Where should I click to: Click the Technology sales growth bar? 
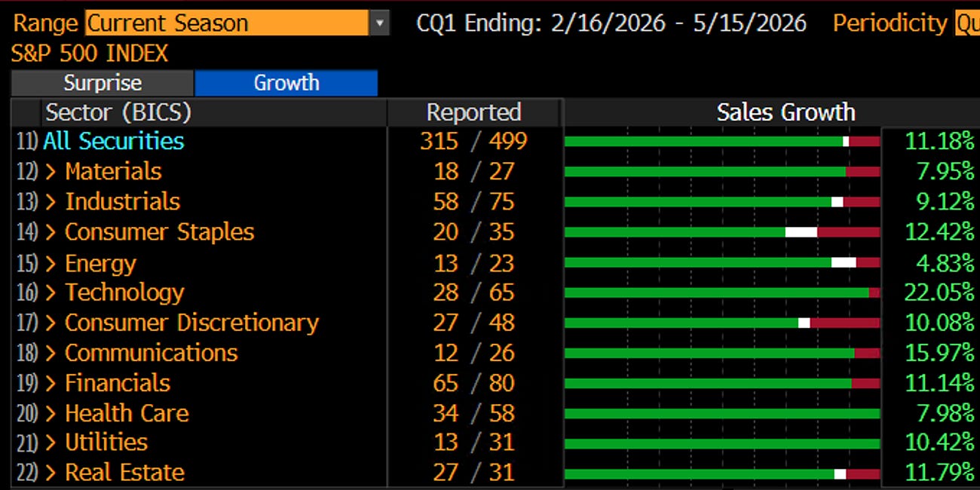click(722, 292)
